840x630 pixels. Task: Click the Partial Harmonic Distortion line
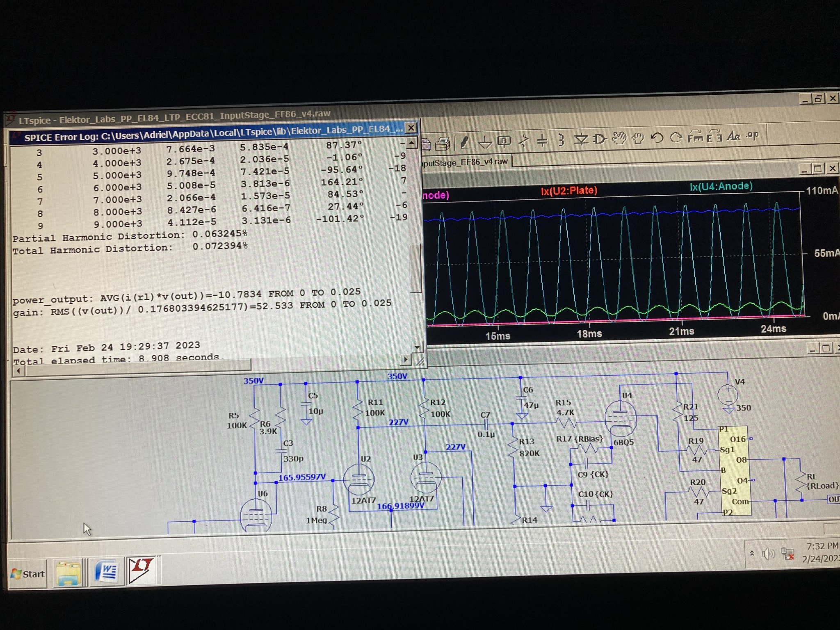(x=130, y=236)
